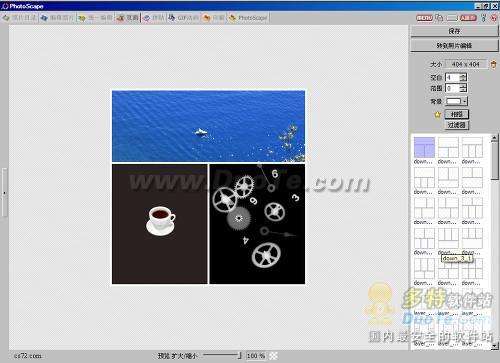Screen dimensions: 500x363
Task: Open the GIF animation tab
Action: tap(183, 18)
